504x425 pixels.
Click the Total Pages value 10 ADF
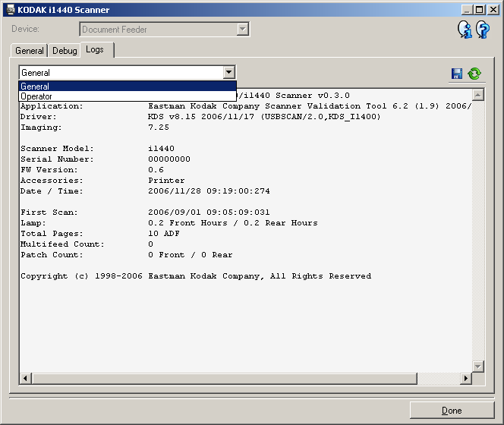[164, 234]
